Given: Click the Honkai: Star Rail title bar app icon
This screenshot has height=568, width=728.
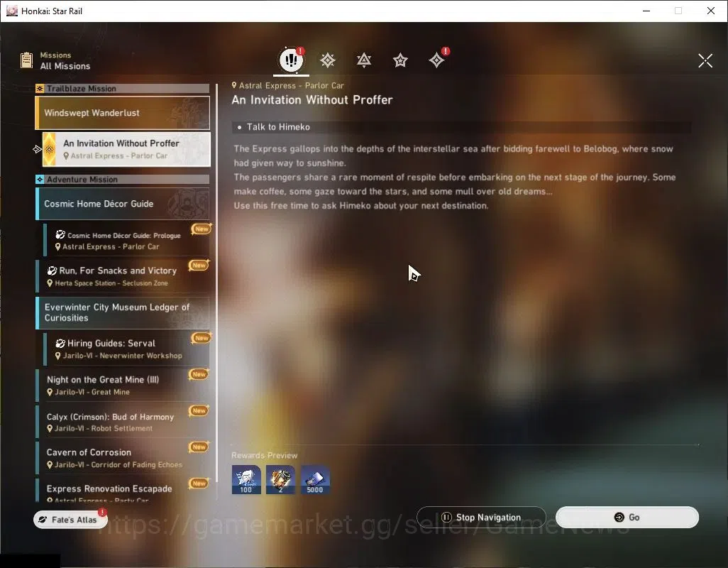Looking at the screenshot, I should coord(11,11).
